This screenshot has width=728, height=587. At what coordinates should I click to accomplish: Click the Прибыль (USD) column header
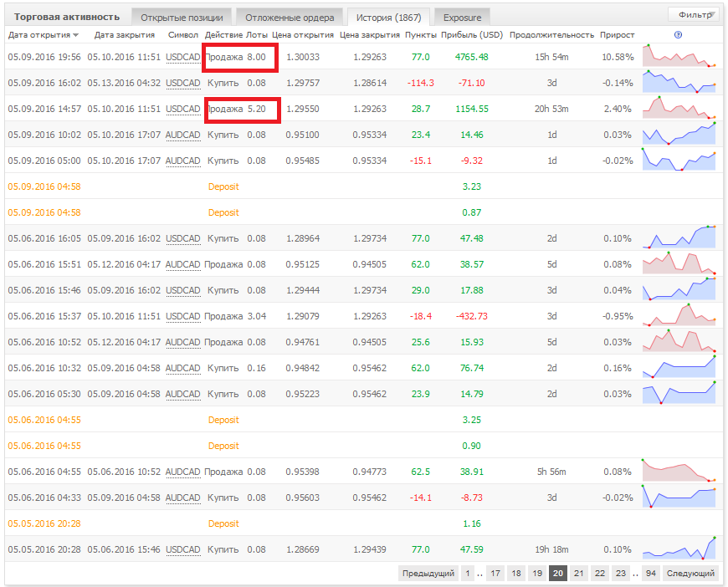pos(472,35)
